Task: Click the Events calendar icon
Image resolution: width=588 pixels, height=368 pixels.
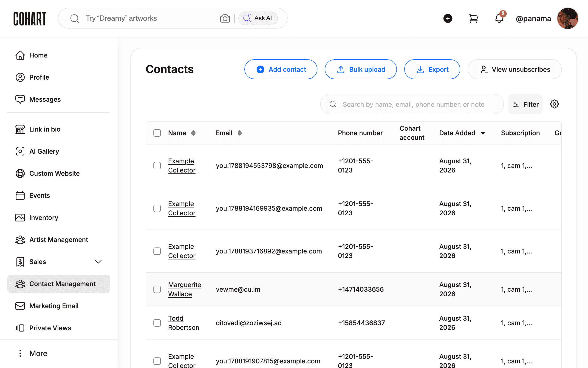Action: 20,195
